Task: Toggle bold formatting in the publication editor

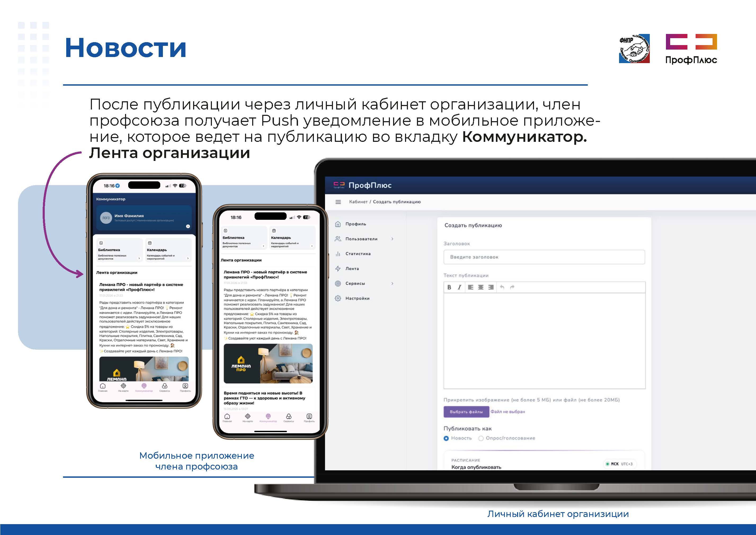Action: pyautogui.click(x=449, y=287)
